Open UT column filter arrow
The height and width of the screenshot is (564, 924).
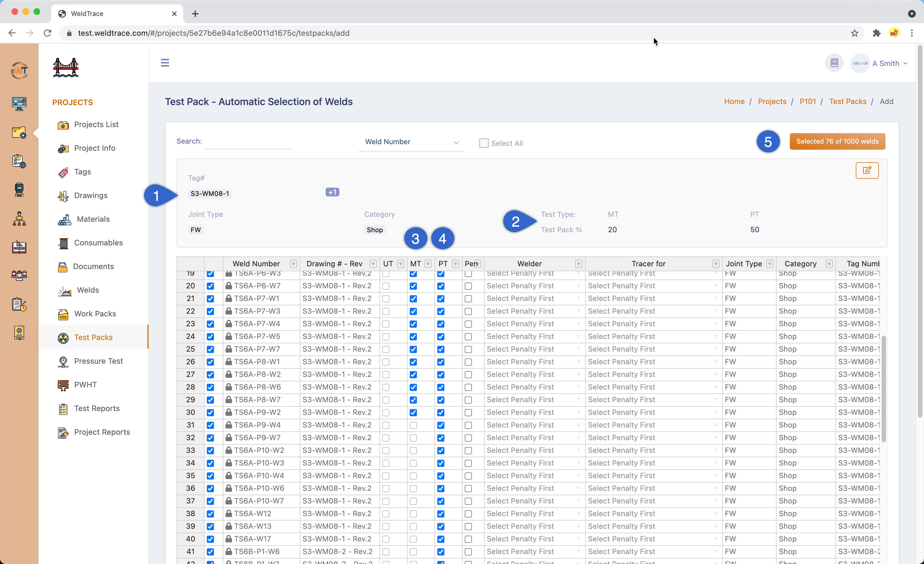click(400, 264)
